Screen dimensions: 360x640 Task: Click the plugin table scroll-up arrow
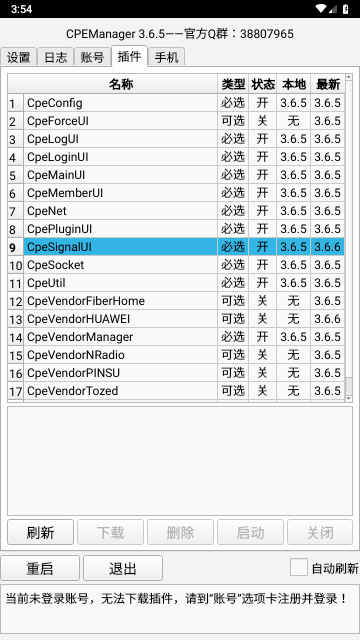point(349,77)
